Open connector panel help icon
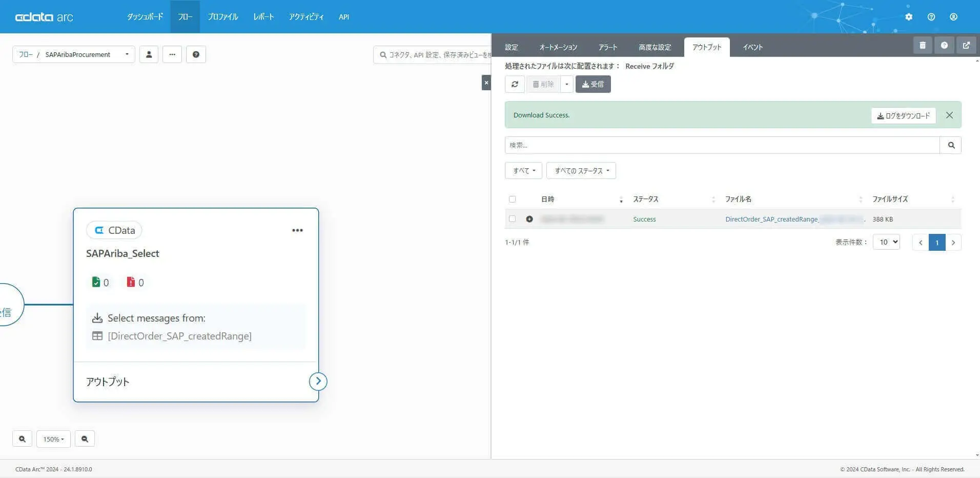980x478 pixels. pyautogui.click(x=944, y=45)
